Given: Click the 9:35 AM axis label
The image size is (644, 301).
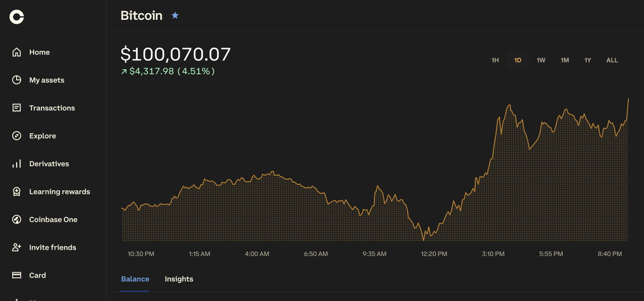Looking at the screenshot, I should coord(375,254).
